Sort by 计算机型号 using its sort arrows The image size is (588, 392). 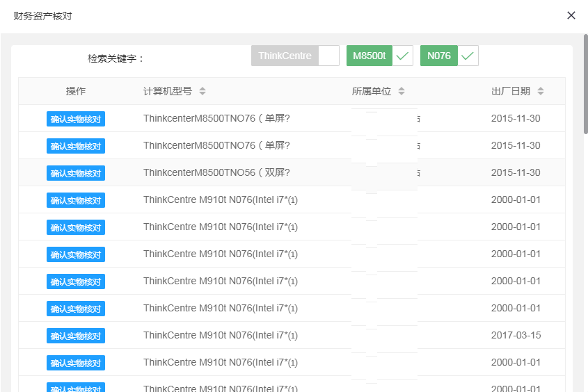click(202, 91)
